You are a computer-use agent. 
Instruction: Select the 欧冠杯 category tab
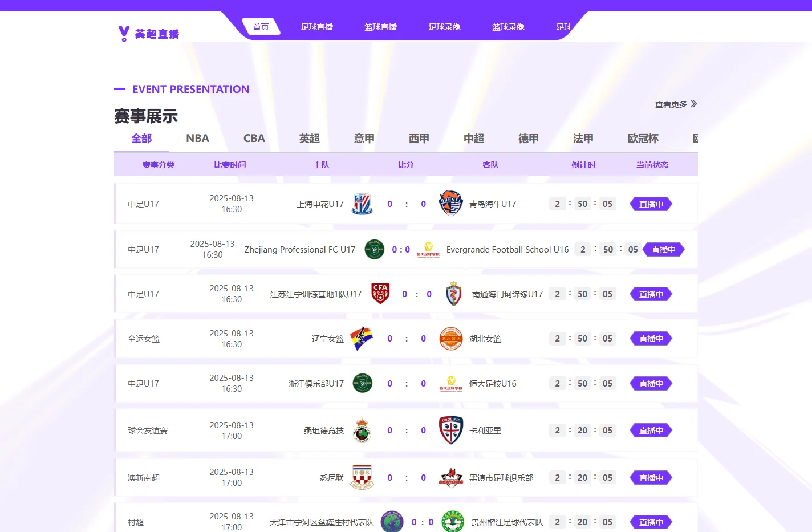(643, 139)
